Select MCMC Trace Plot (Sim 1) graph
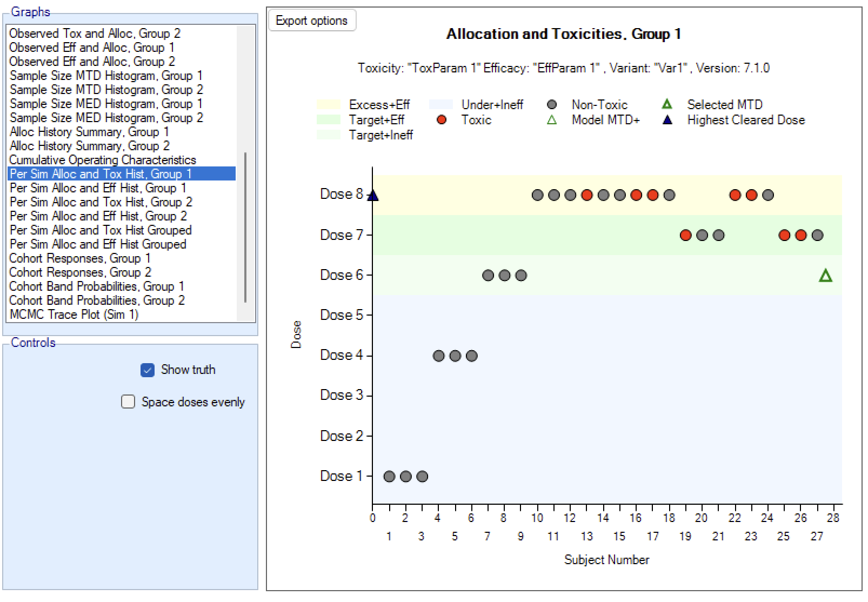This screenshot has height=602, width=868. [74, 315]
